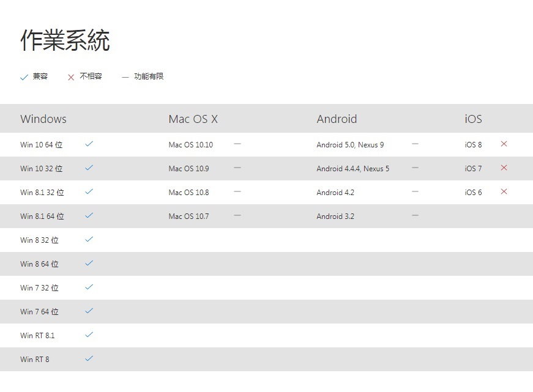Select the Win 7 32 位 label

click(x=39, y=287)
